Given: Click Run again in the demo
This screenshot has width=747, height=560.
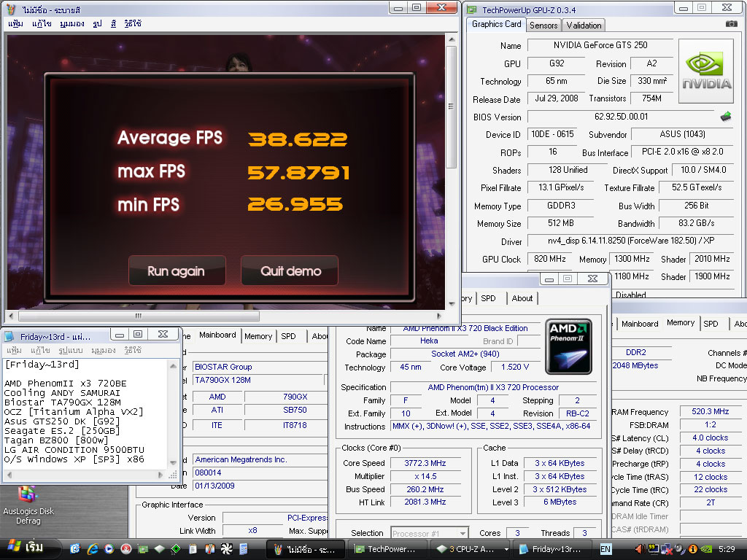Looking at the screenshot, I should click(177, 271).
